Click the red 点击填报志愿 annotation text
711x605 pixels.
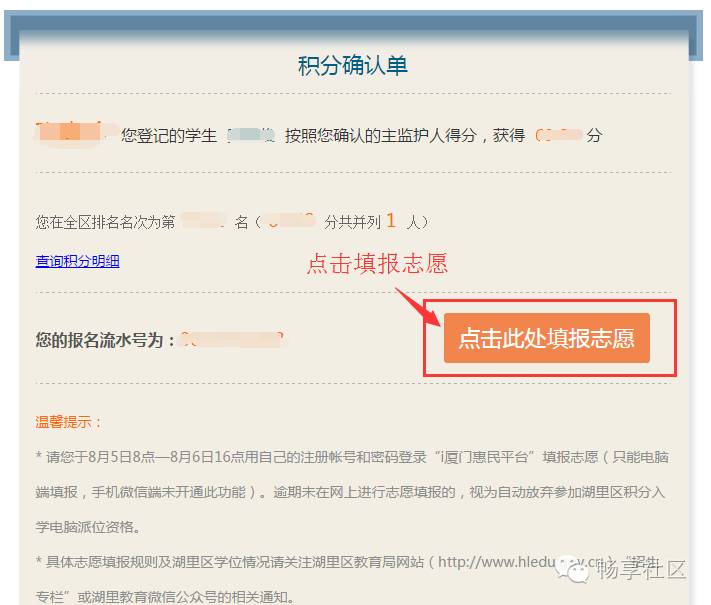coord(377,263)
